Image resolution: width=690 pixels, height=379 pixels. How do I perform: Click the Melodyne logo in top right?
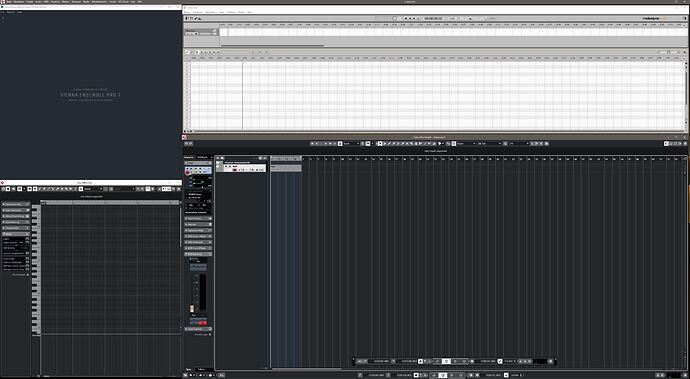click(655, 18)
